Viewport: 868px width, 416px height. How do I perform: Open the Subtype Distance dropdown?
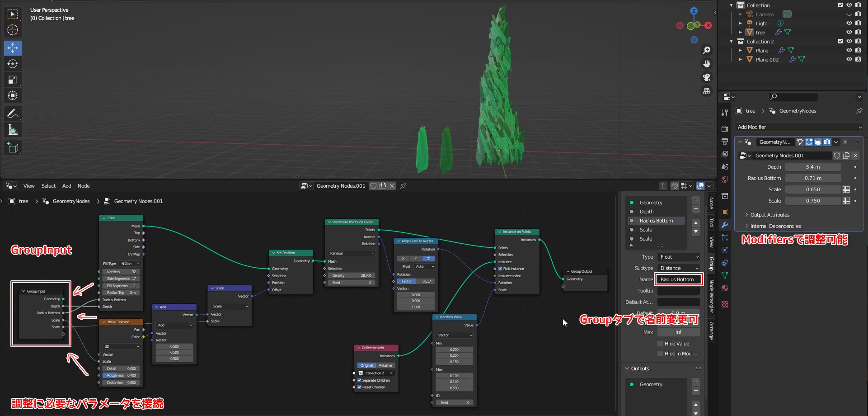pos(679,268)
